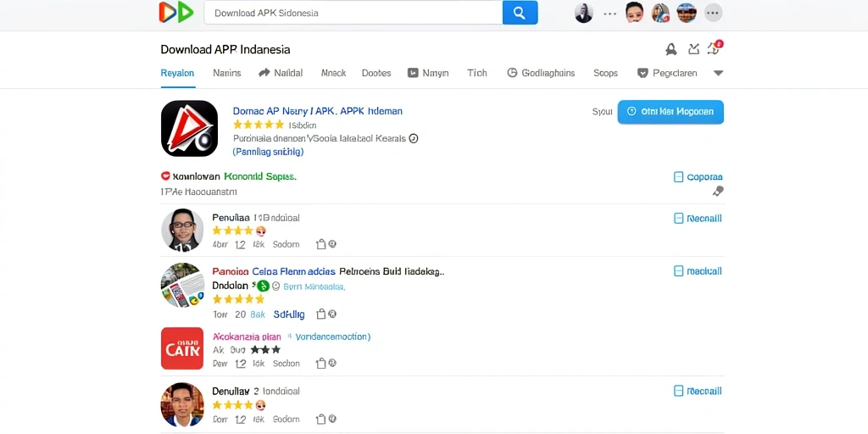The height and width of the screenshot is (434, 868).
Task: Select the Dootes tab
Action: [376, 73]
